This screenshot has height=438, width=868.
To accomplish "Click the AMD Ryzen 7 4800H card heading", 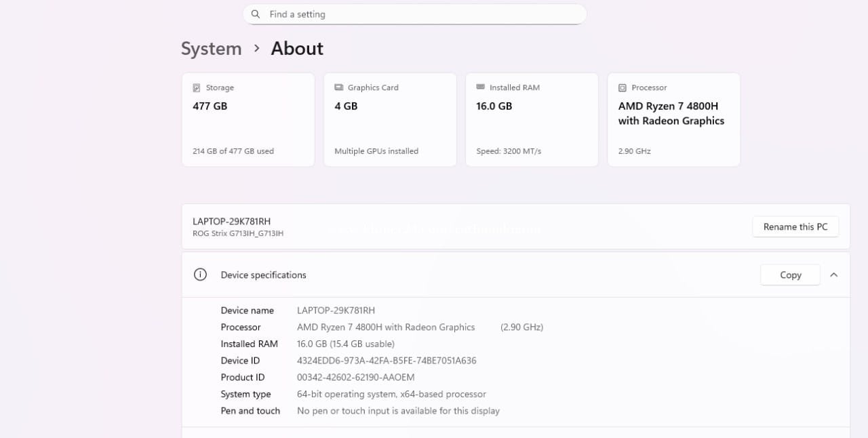I will 671,113.
